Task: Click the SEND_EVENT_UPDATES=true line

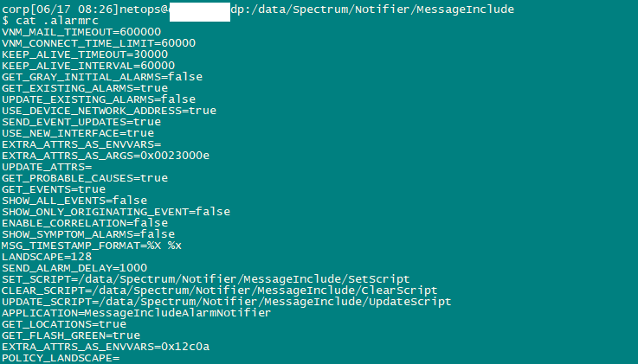Action: (x=81, y=122)
